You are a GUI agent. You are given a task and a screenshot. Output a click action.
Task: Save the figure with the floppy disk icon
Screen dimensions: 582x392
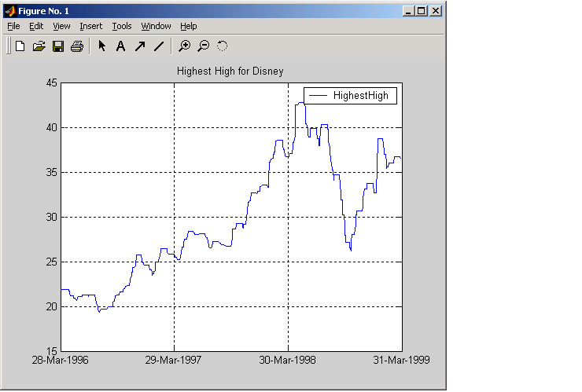[58, 46]
